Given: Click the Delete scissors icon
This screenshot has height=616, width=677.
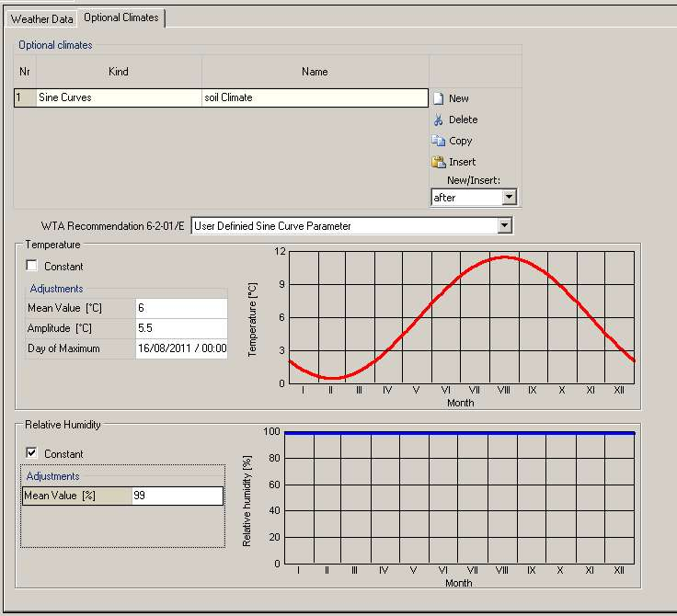Looking at the screenshot, I should click(439, 120).
